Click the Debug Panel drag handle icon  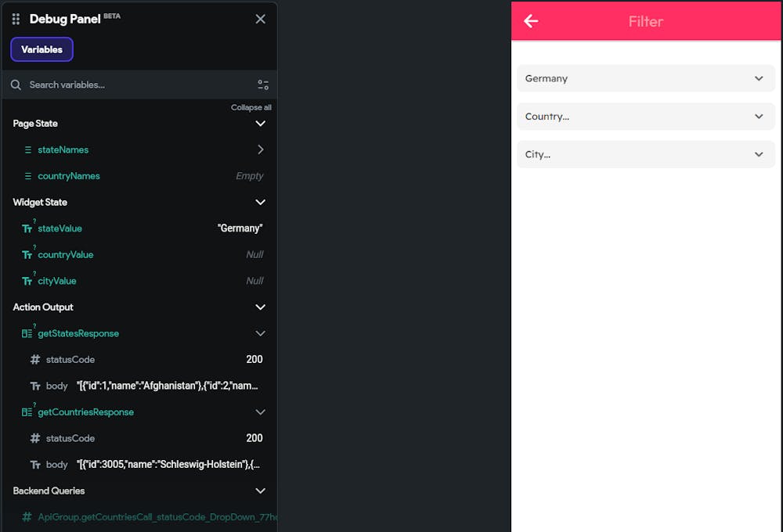(x=16, y=19)
